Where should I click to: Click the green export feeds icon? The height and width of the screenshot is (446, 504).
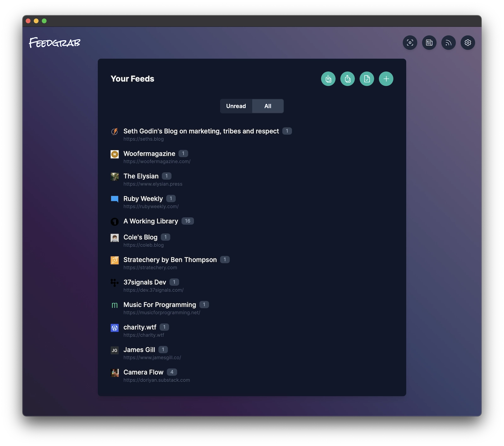tap(347, 79)
